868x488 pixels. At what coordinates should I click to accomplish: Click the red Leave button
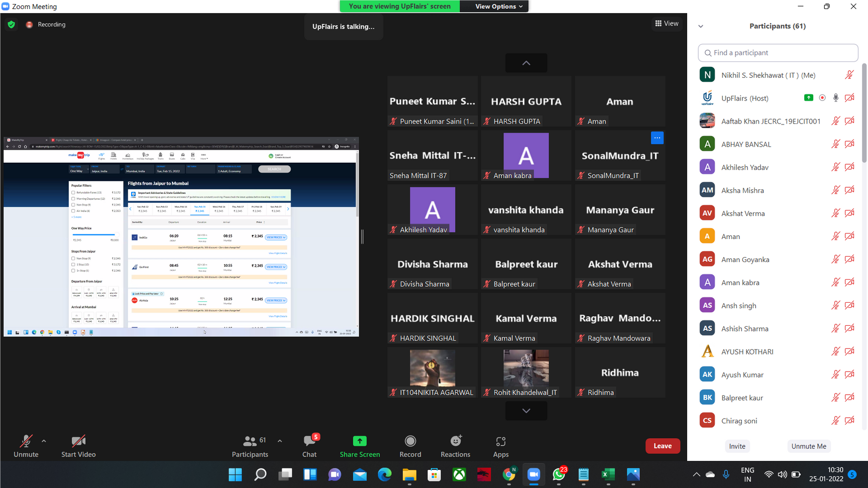[662, 446]
